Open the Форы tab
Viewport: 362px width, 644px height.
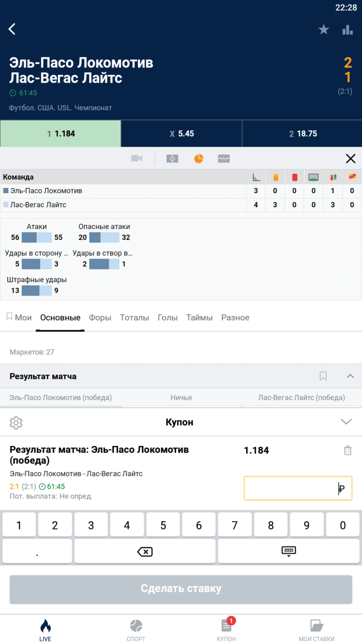click(x=100, y=317)
